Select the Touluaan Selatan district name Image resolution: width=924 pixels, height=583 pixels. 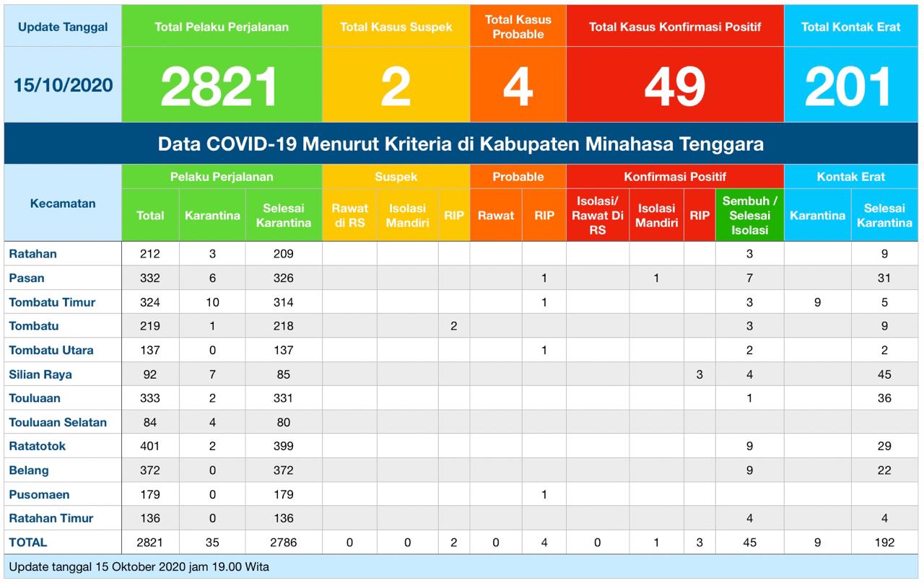[58, 422]
